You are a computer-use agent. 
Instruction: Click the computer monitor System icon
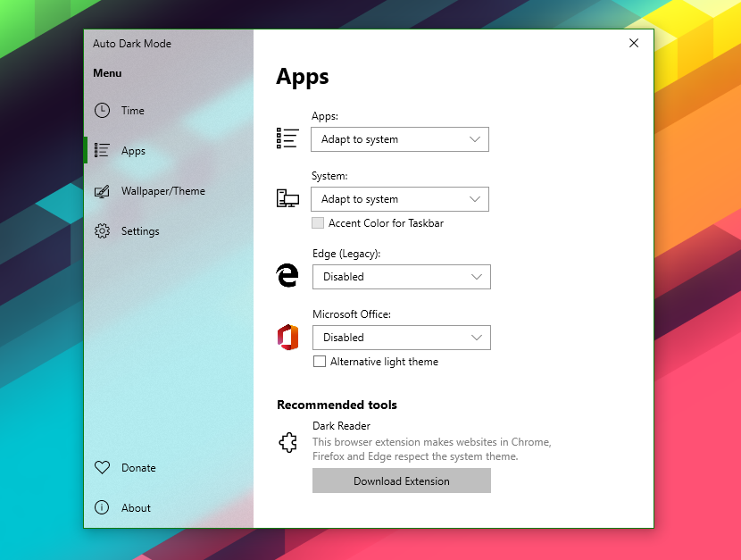(287, 198)
